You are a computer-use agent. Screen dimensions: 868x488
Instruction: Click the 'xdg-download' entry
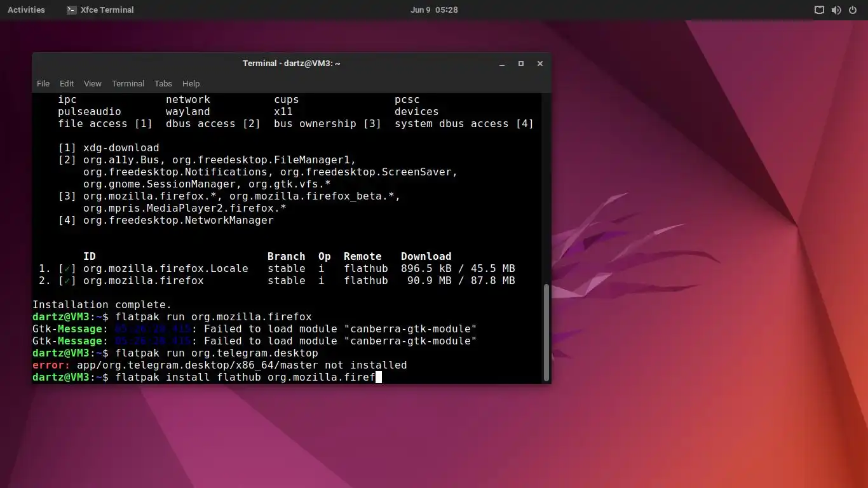pos(121,148)
